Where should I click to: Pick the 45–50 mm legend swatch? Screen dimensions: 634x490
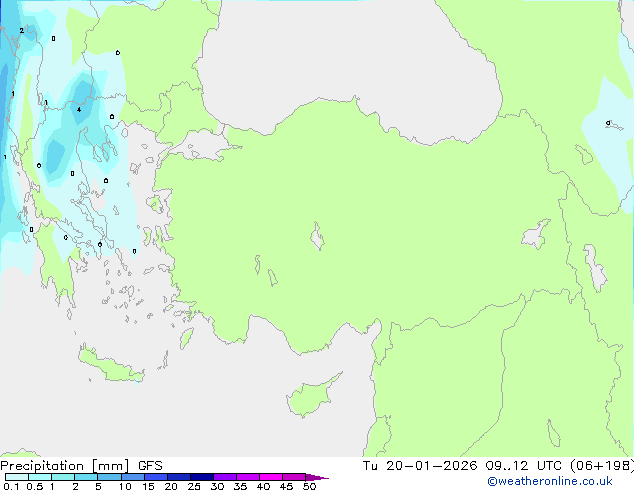[x=294, y=477]
